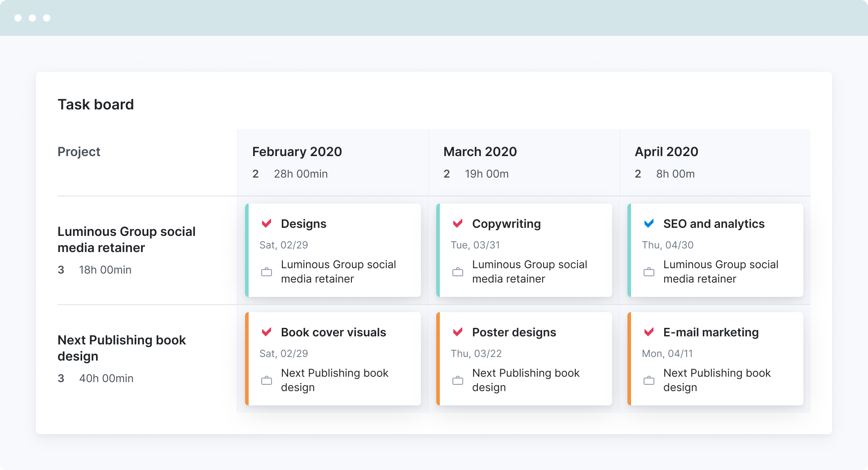Screen dimensions: 868x470
Task: Select the March 2020 column header
Action: tap(480, 152)
